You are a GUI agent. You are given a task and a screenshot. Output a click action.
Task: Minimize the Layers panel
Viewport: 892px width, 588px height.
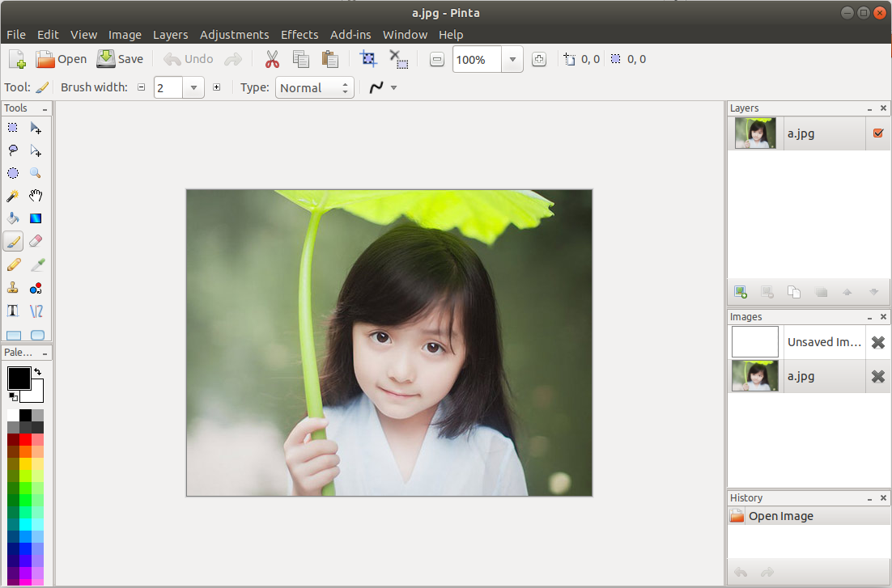click(x=869, y=108)
